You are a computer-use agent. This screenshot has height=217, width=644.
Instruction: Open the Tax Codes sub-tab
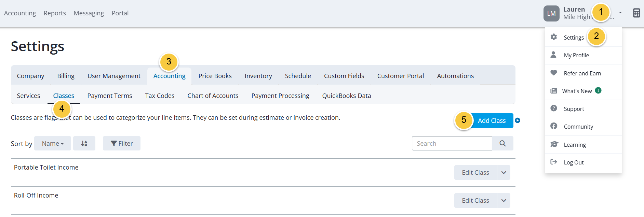(x=160, y=96)
